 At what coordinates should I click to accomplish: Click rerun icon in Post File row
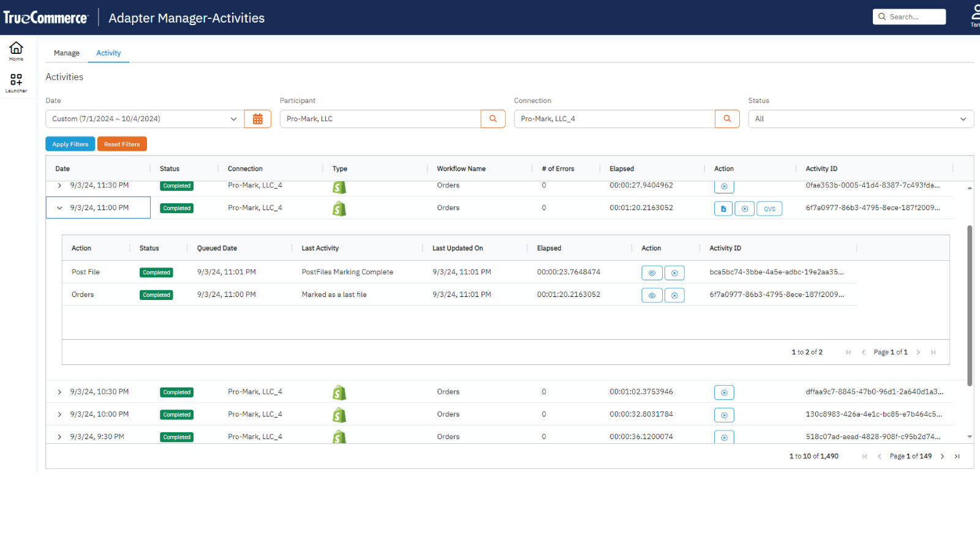coord(674,273)
